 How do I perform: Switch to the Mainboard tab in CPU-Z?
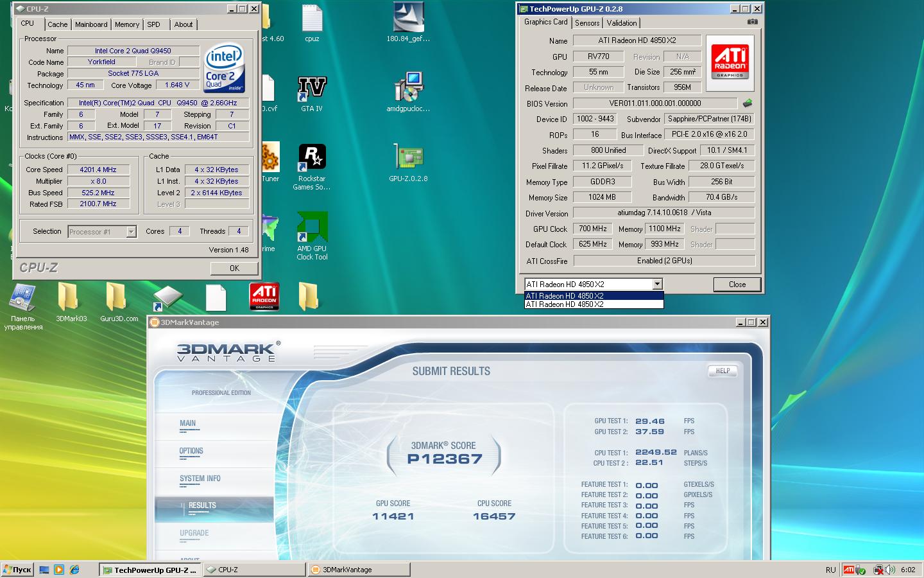click(x=91, y=24)
